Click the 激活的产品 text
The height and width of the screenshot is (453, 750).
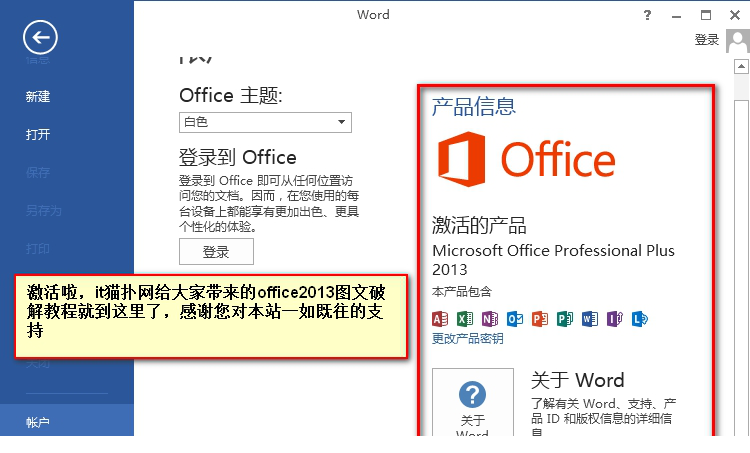point(479,225)
